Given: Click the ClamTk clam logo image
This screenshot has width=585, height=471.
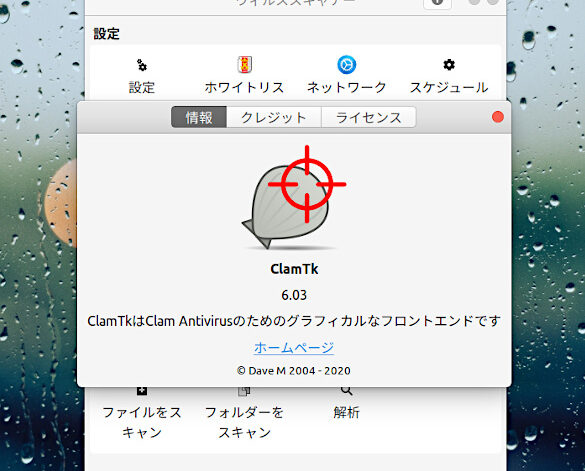Looking at the screenshot, I should (x=294, y=197).
